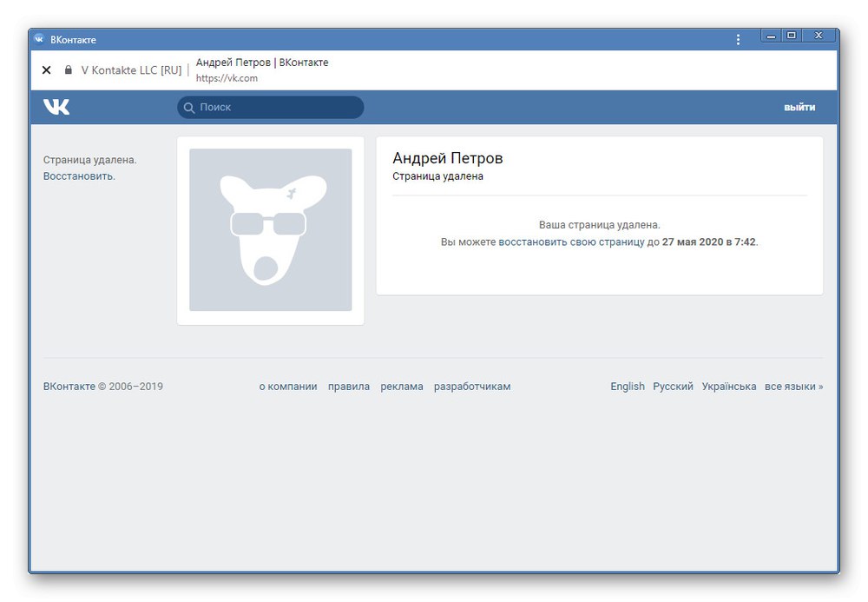868x602 pixels.
Task: Click the padlock security icon
Action: coord(68,69)
